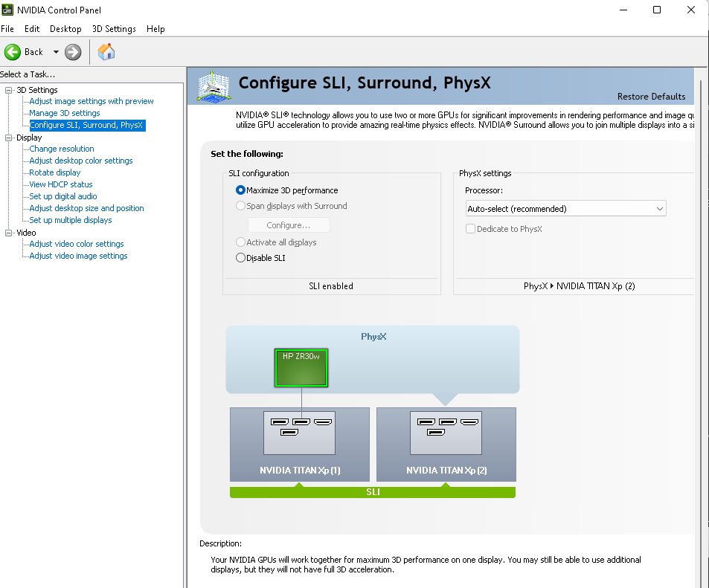Collapse the Display tree node
Image resolution: width=709 pixels, height=588 pixels.
(x=8, y=138)
